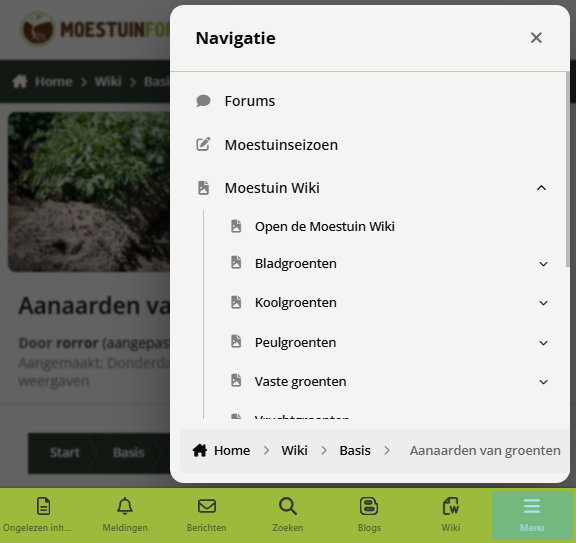This screenshot has height=543, width=576.
Task: Go to Home in the dark header breadcrumb
Action: pyautogui.click(x=53, y=82)
